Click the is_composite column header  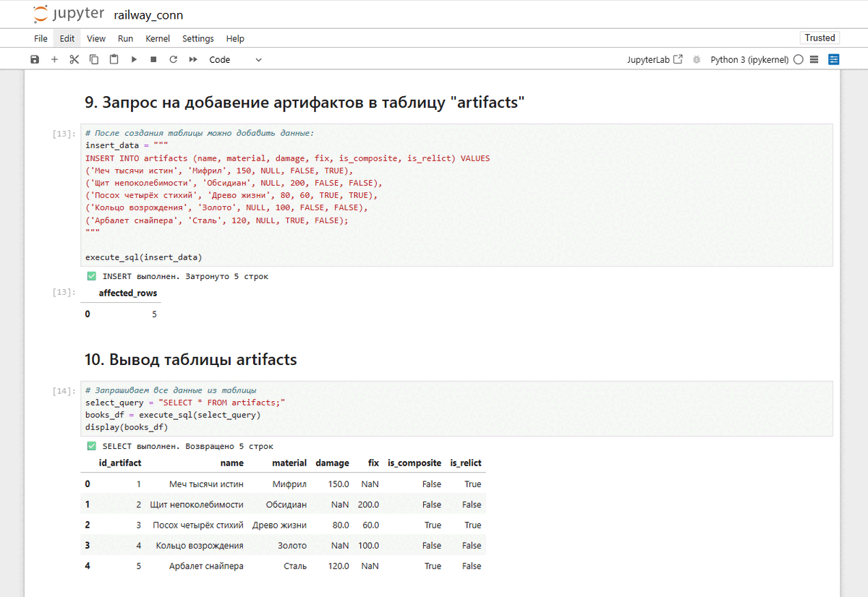tap(414, 463)
